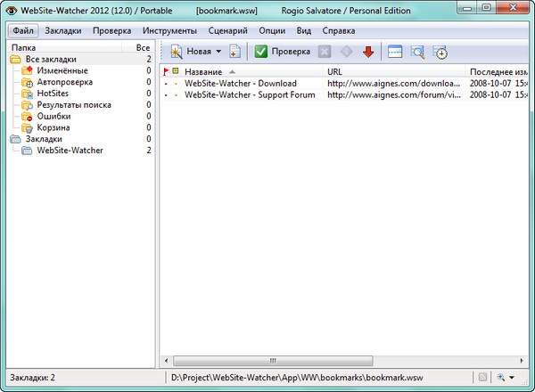Click the Результаты поиска folder icon
Viewport: 535px width, 392px height.
[x=27, y=105]
